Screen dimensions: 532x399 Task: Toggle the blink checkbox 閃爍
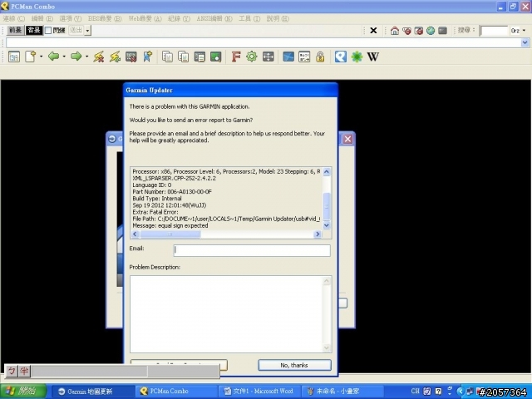48,31
